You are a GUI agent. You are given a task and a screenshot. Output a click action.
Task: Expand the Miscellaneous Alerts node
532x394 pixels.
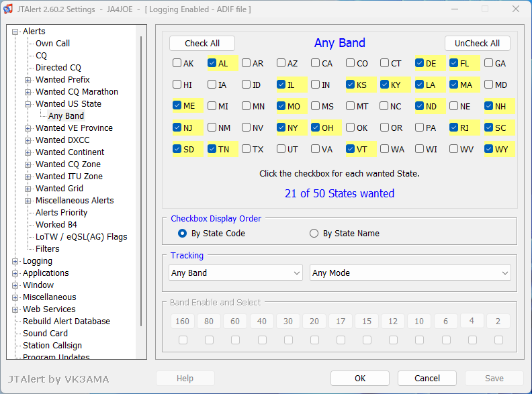tap(28, 201)
